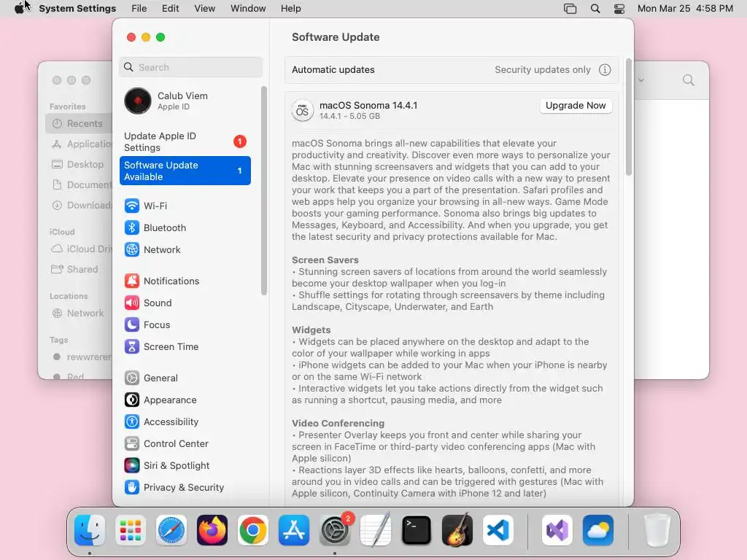This screenshot has height=560, width=747.
Task: Open the Apple menu
Action: click(x=20, y=8)
